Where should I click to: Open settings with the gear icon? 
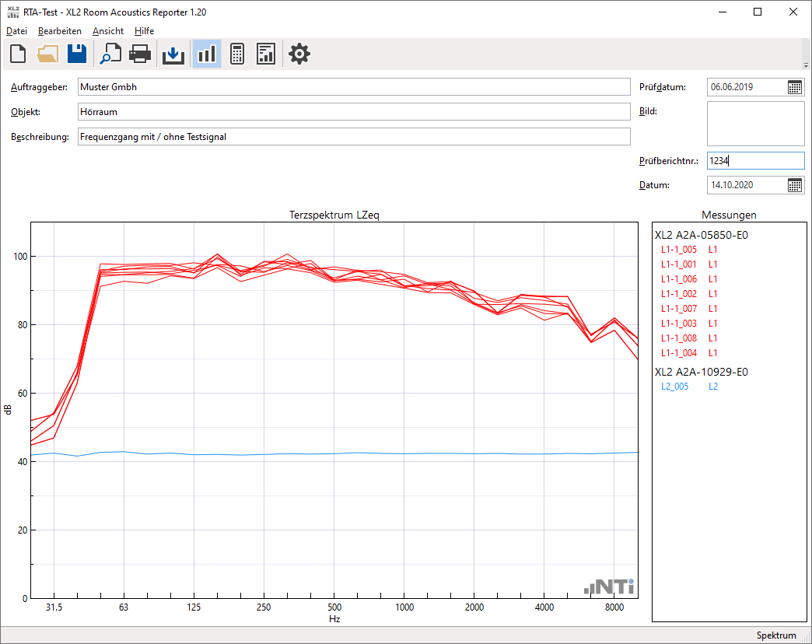point(299,54)
